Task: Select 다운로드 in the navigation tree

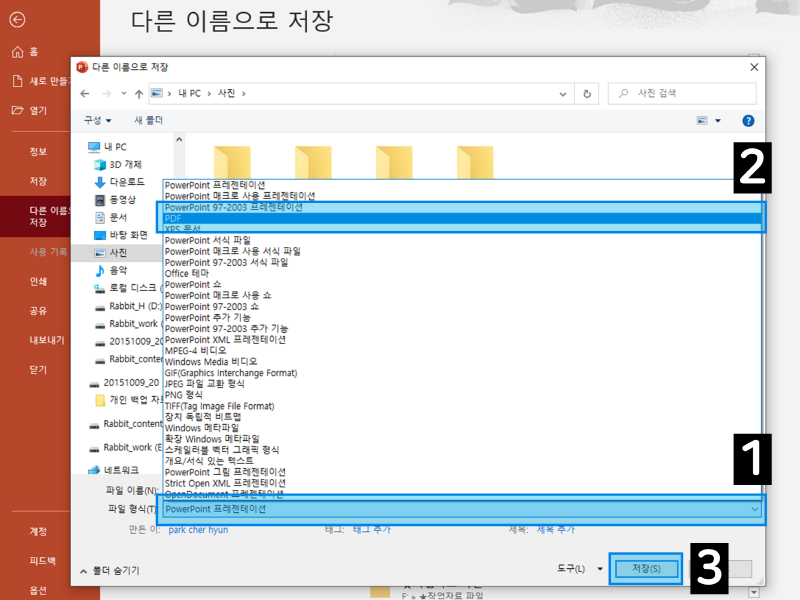Action: pyautogui.click(x=120, y=182)
